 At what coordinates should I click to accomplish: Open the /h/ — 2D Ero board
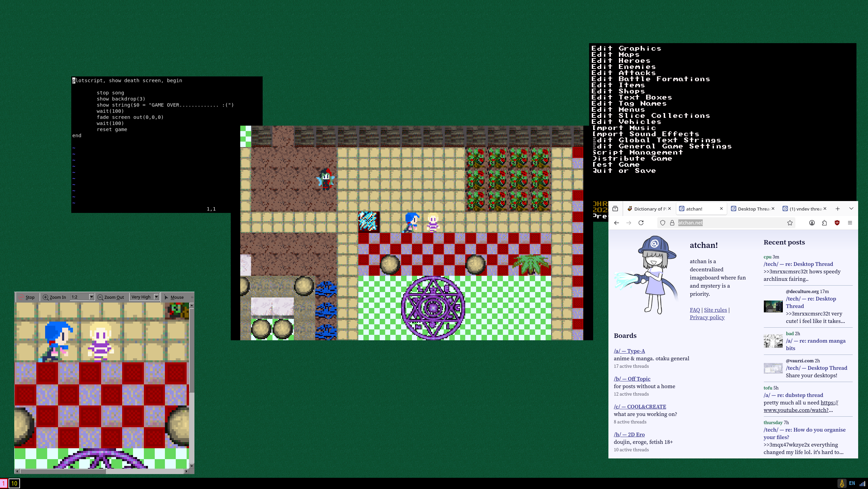(629, 434)
